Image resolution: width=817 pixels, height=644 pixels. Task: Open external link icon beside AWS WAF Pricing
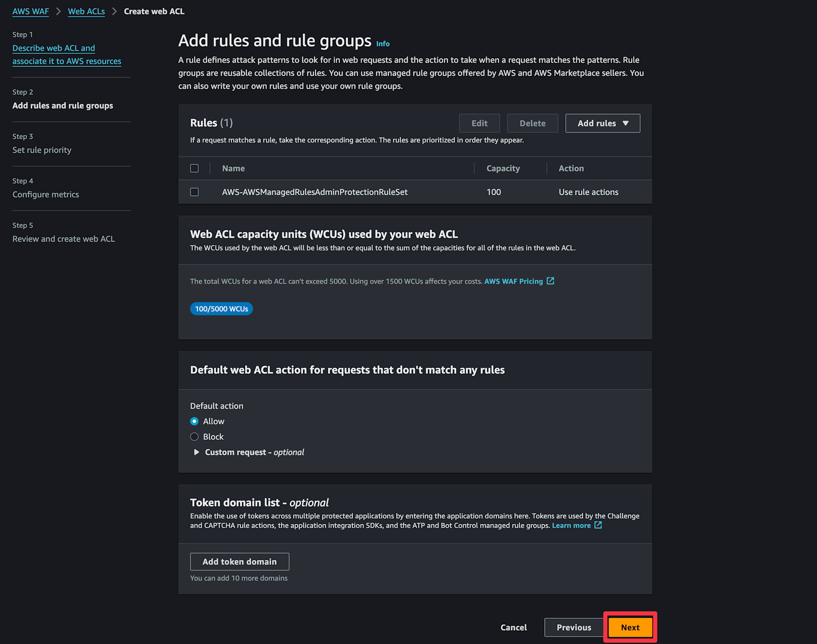coord(550,281)
